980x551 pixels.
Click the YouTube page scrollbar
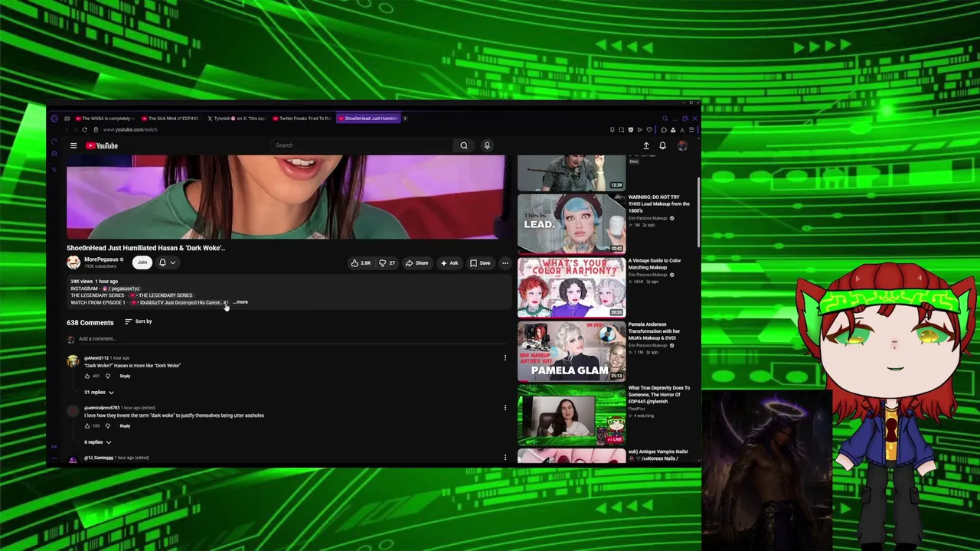pos(699,214)
